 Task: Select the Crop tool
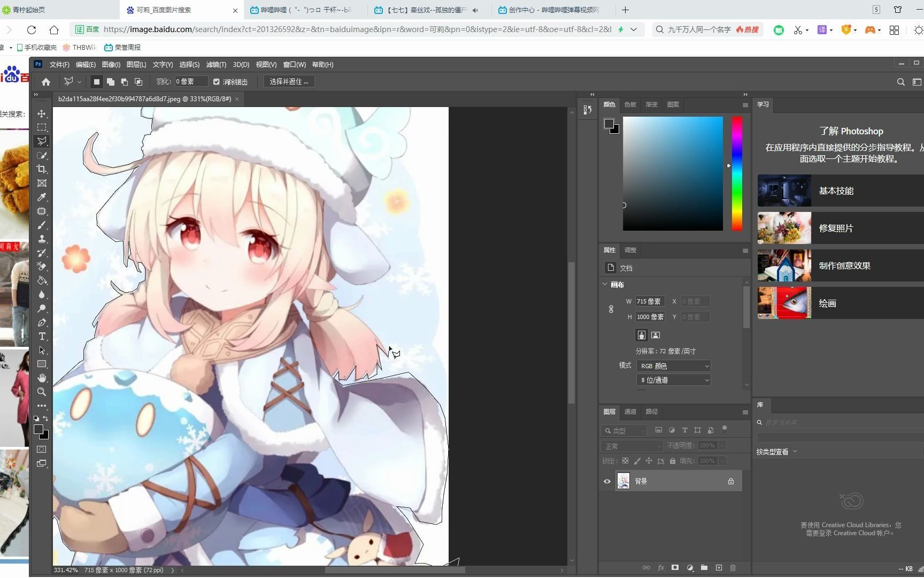click(x=42, y=169)
